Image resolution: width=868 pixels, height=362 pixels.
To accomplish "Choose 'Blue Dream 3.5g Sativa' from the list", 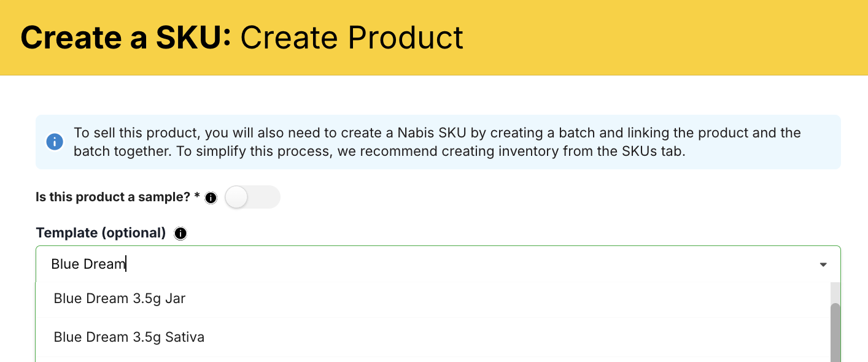I will click(129, 337).
